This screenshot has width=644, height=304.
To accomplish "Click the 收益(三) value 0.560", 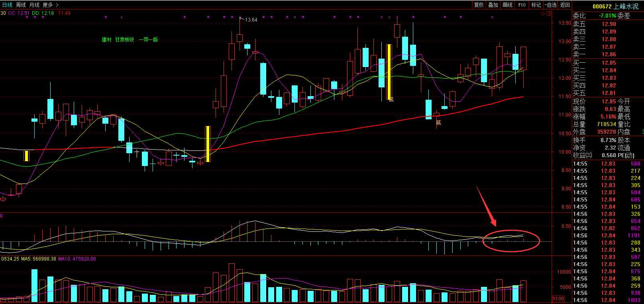I will click(x=609, y=155).
